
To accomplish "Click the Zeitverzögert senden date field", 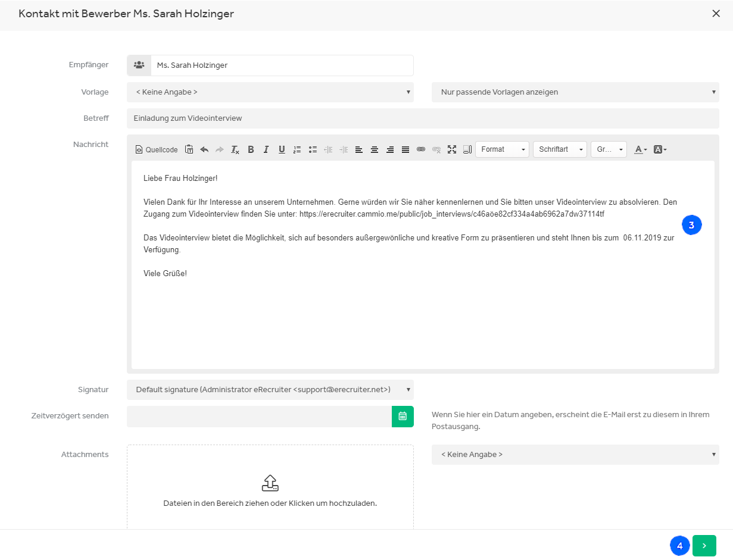I will click(259, 416).
